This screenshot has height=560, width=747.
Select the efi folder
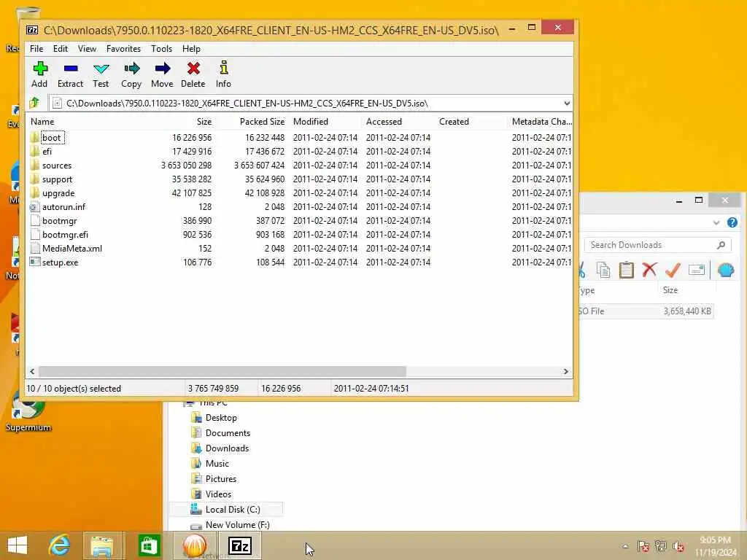click(47, 152)
